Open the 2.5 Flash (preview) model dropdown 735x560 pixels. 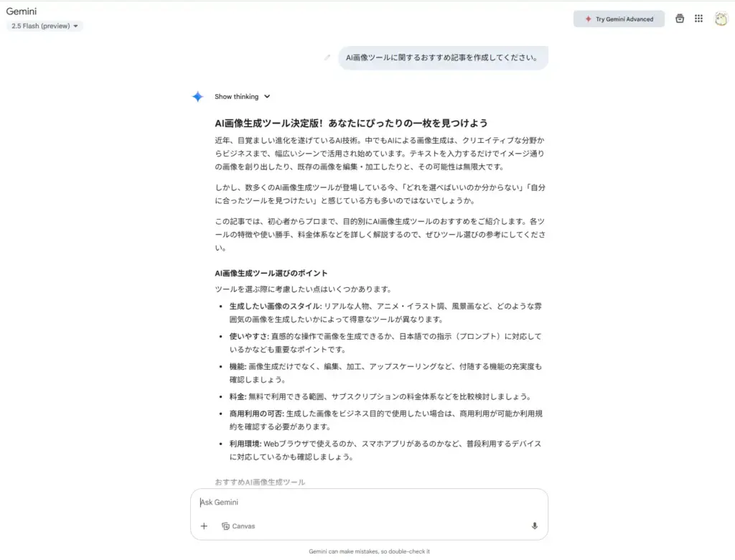[45, 26]
